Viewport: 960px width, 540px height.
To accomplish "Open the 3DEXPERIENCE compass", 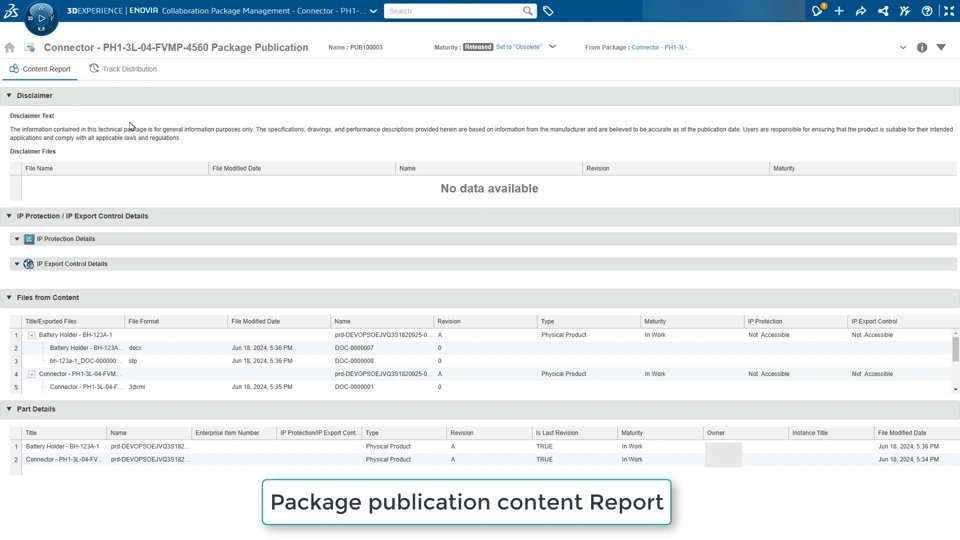I will (x=41, y=18).
